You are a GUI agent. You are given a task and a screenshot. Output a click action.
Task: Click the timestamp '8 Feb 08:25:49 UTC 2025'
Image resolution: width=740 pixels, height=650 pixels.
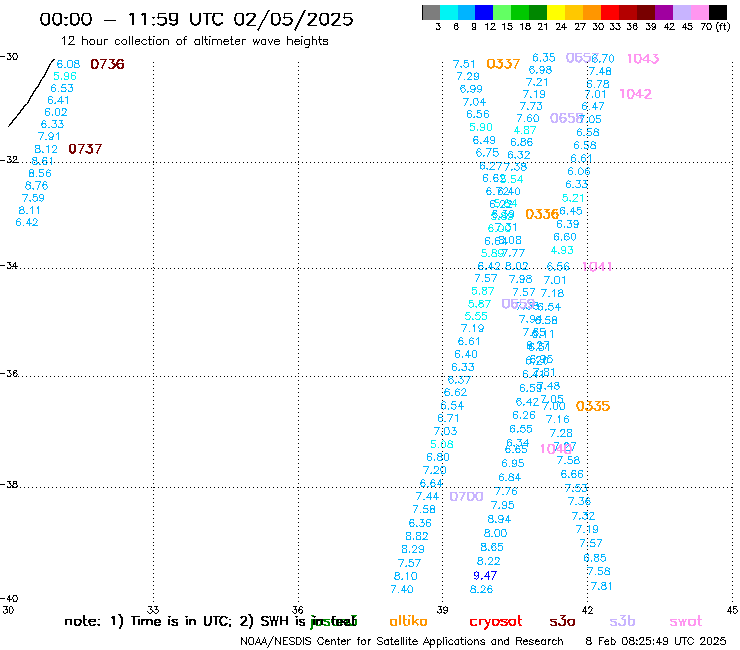pos(656,641)
